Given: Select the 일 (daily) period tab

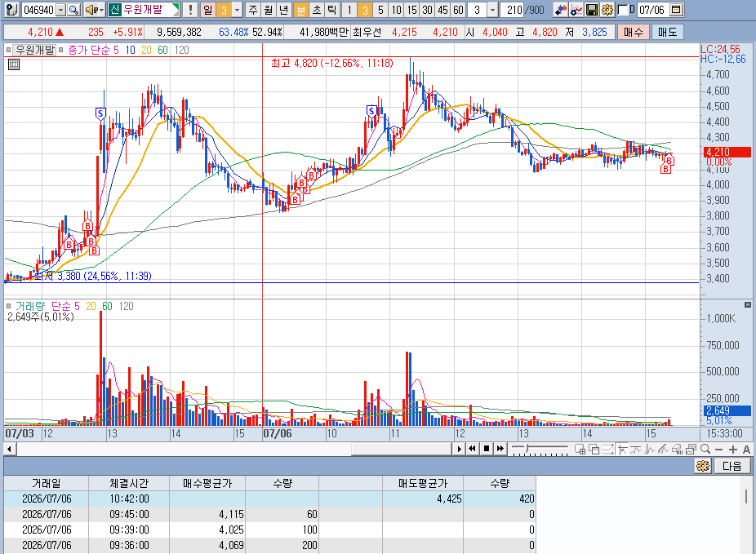Looking at the screenshot, I should 208,10.
